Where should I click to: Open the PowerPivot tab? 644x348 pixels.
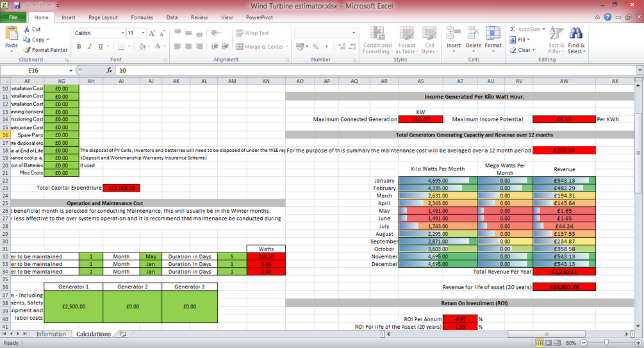(x=259, y=17)
